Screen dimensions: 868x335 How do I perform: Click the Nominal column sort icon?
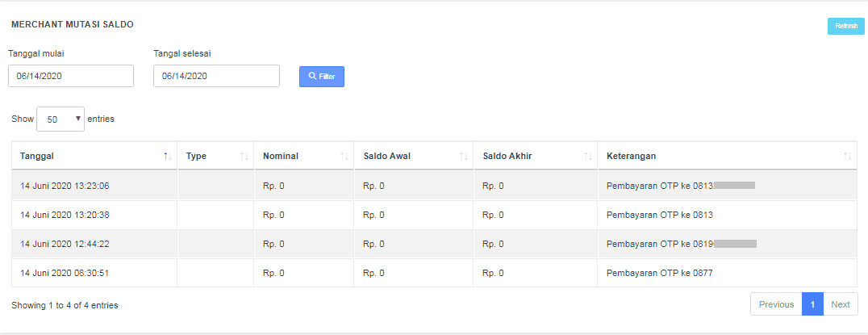(x=344, y=156)
